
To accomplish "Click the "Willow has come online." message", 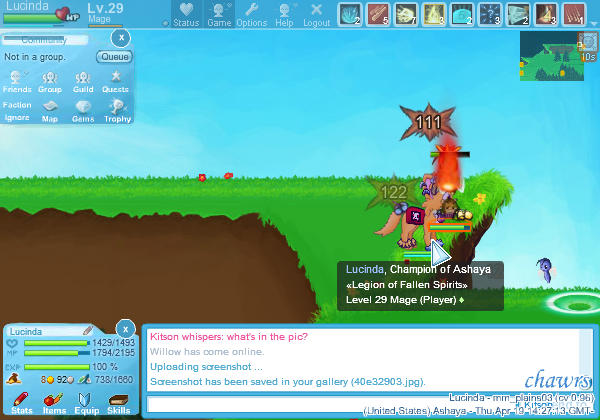I will coord(207,352).
